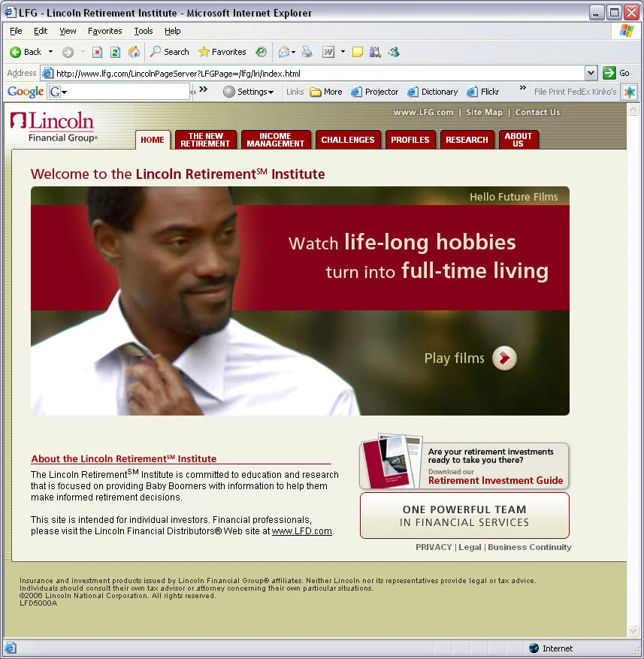Click the Lincoln Financial Group logo
This screenshot has width=644, height=659.
(x=54, y=126)
